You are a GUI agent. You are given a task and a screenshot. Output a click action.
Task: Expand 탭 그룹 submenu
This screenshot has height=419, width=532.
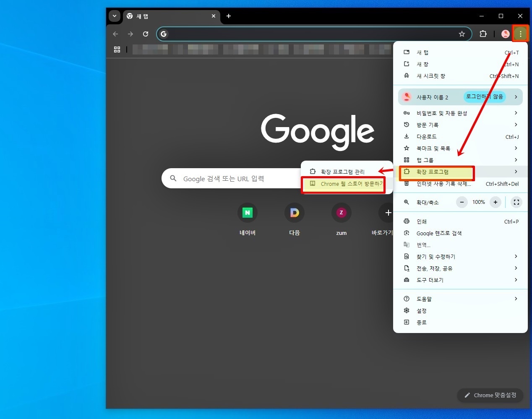point(460,160)
